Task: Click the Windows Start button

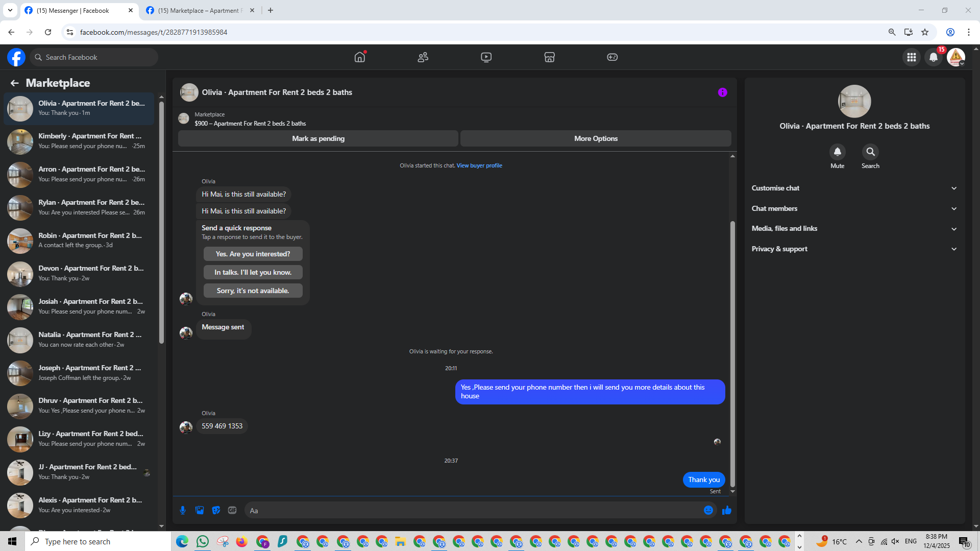Action: coord(12,541)
